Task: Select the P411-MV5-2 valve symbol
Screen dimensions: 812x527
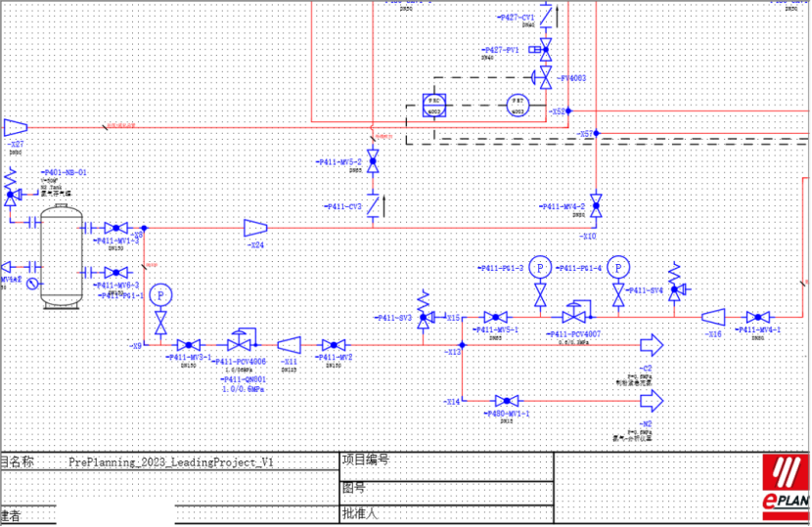Action: point(373,161)
